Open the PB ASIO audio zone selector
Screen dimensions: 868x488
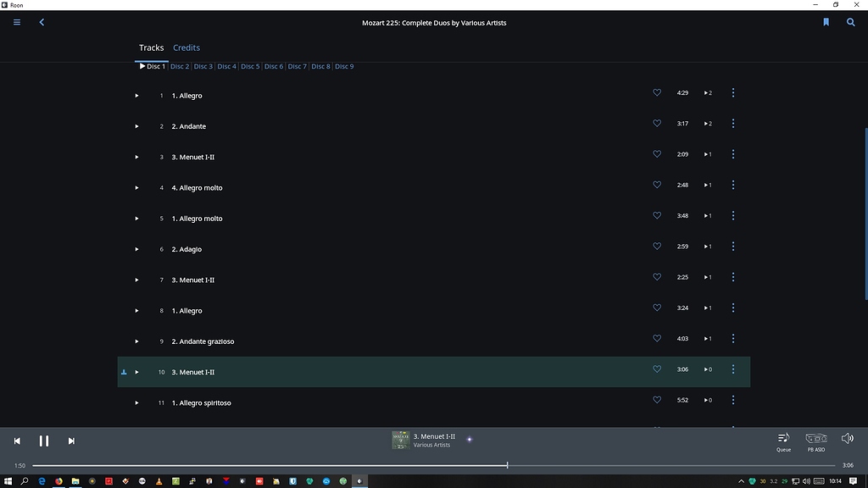(815, 439)
